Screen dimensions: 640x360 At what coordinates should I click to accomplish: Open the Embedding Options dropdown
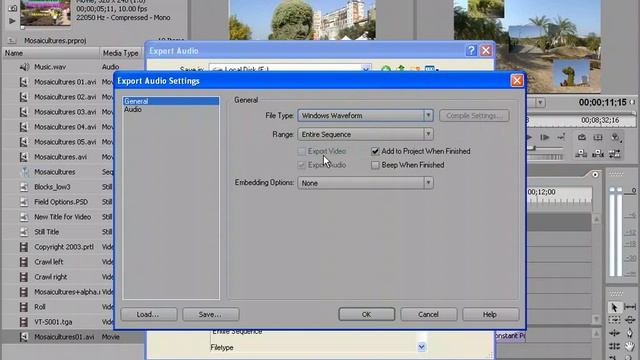pyautogui.click(x=365, y=183)
